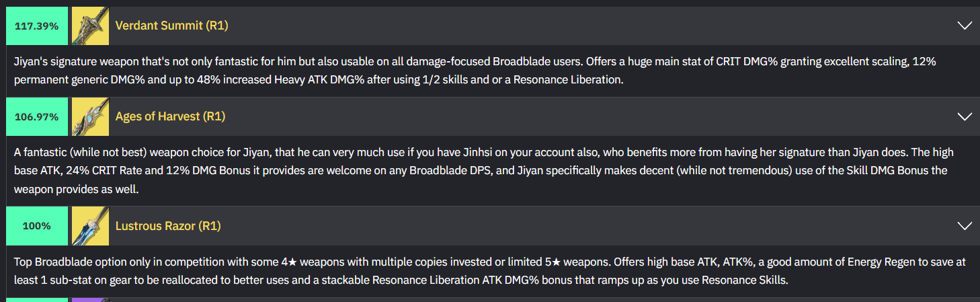This screenshot has width=980, height=302.
Task: Expand the Lustrous Razor chevron arrow
Action: [x=965, y=225]
